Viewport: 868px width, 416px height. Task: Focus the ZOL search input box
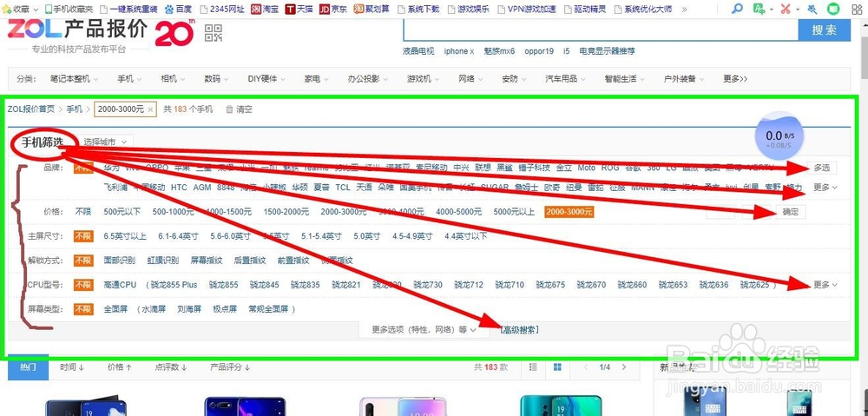tap(601, 30)
